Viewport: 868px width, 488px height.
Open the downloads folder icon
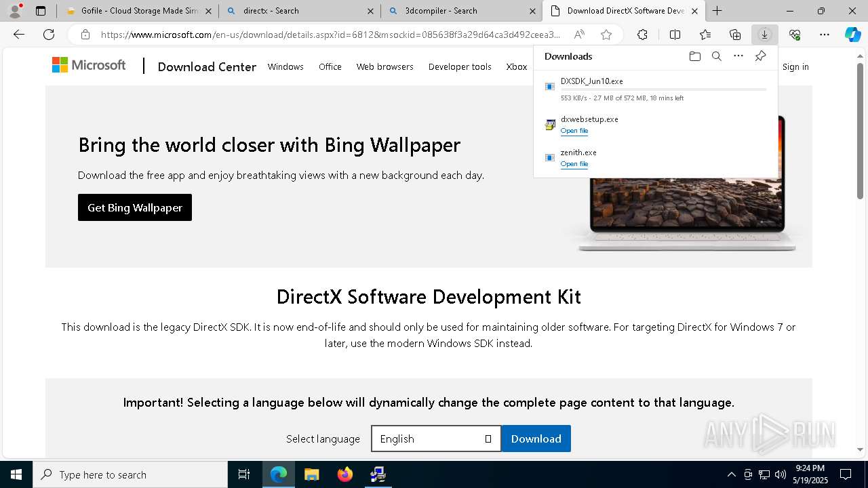(694, 56)
